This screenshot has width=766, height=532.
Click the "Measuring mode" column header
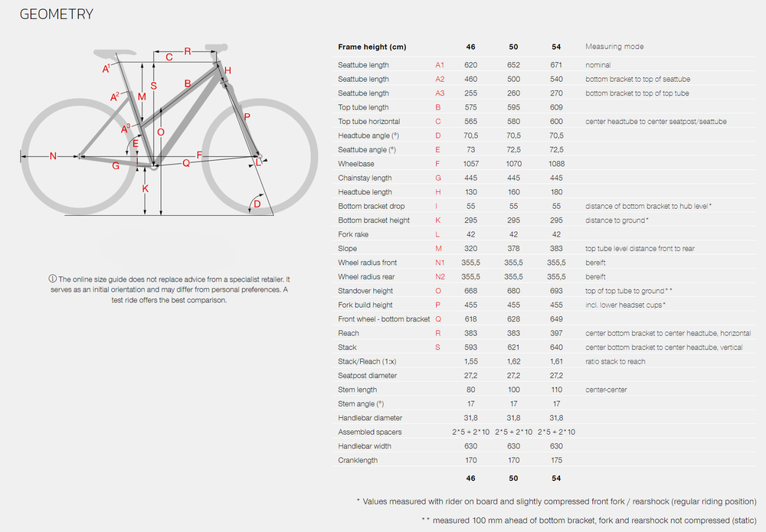tap(614, 47)
